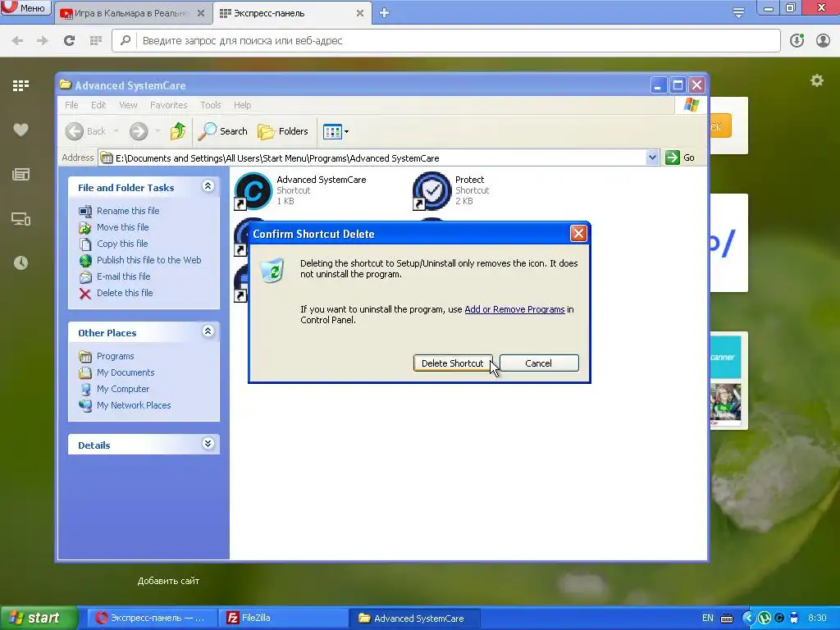Open the Forward history dropdown arrow
The height and width of the screenshot is (630, 840).
pyautogui.click(x=157, y=131)
